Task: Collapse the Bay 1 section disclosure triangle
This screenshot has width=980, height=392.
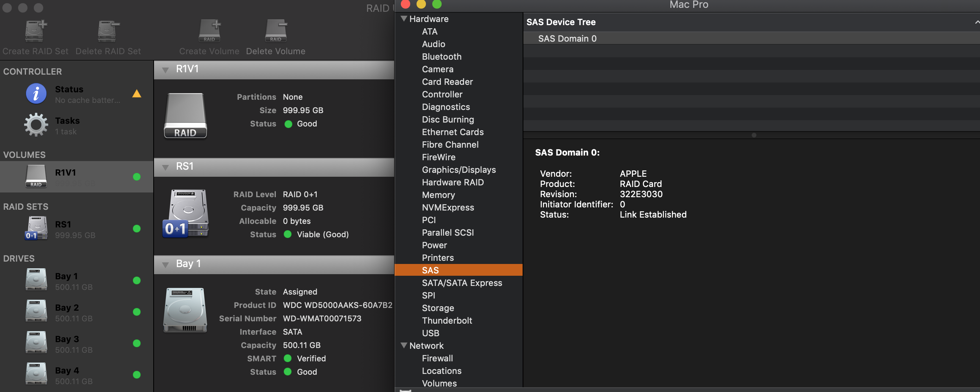Action: click(165, 265)
